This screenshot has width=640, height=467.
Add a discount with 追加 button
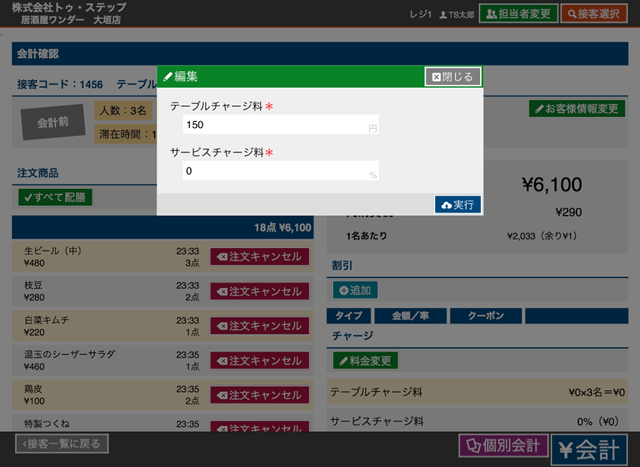[x=354, y=290]
